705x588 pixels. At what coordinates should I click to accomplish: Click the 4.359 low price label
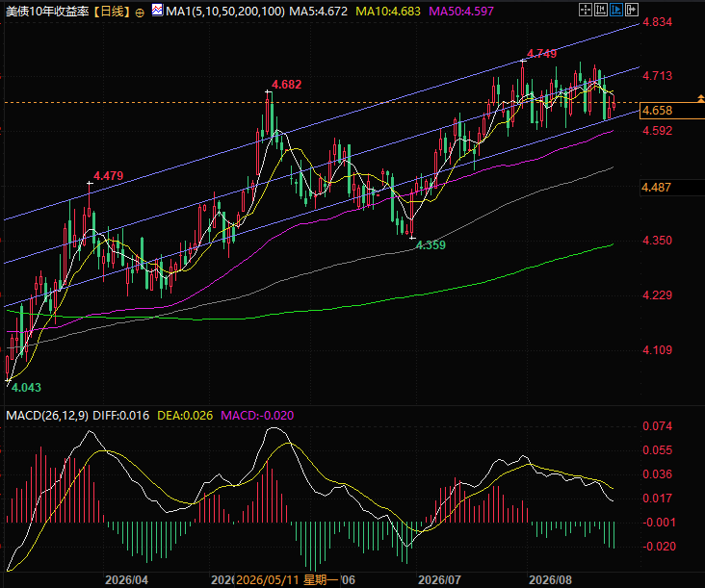431,245
